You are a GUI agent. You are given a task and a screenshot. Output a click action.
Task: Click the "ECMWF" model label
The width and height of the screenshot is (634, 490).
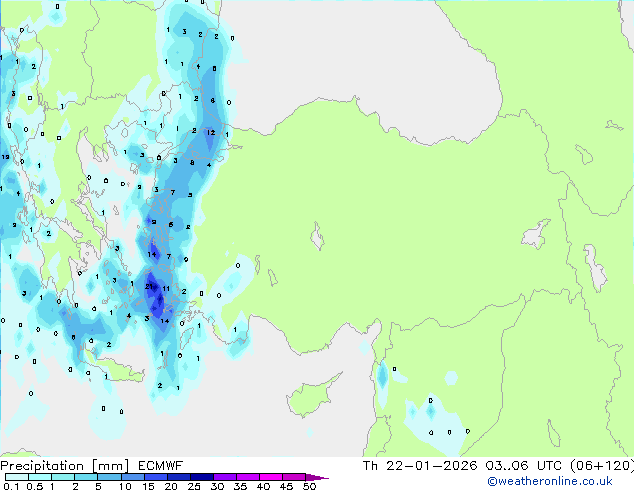[x=160, y=466]
